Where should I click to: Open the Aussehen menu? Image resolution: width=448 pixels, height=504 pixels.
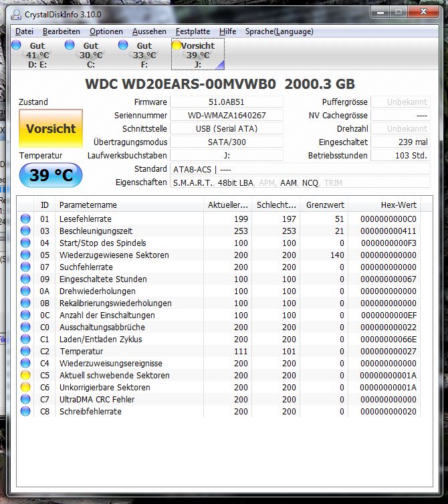[149, 31]
